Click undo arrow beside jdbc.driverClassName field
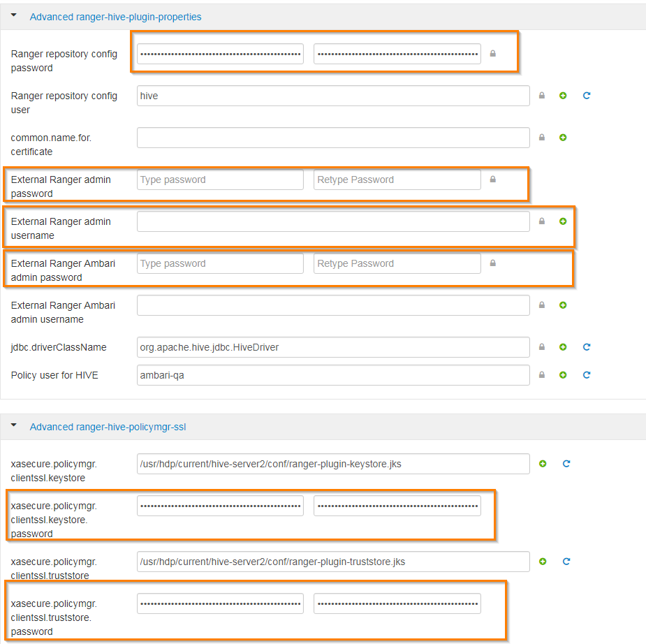This screenshot has height=644, width=646. pos(587,347)
